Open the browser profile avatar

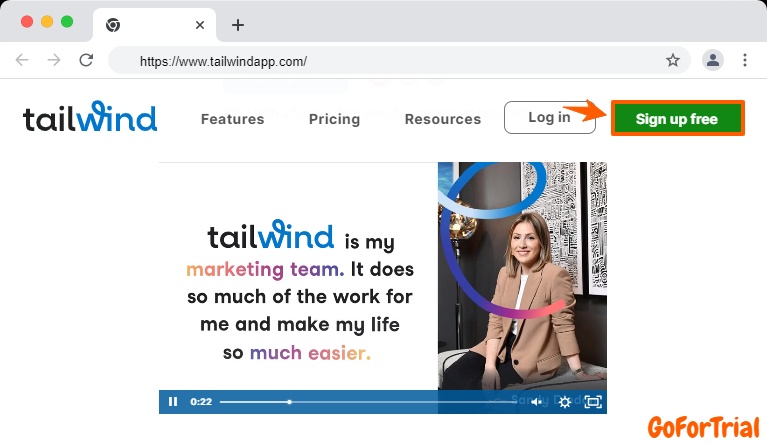[x=713, y=60]
